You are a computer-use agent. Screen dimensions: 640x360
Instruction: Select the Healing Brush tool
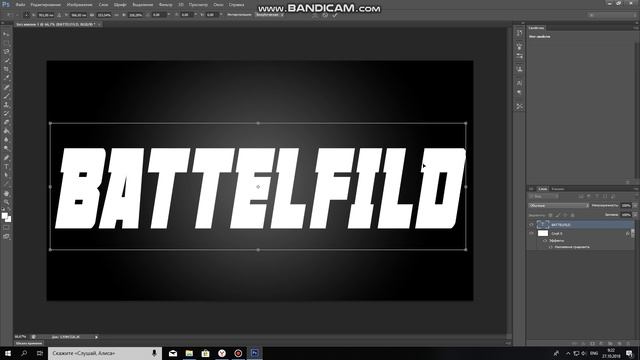[x=6, y=87]
